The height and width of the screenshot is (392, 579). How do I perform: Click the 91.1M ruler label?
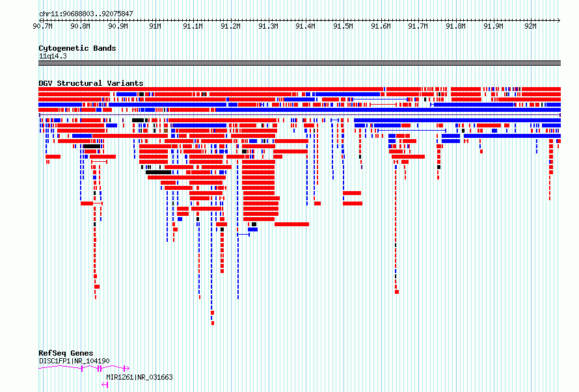click(x=193, y=26)
